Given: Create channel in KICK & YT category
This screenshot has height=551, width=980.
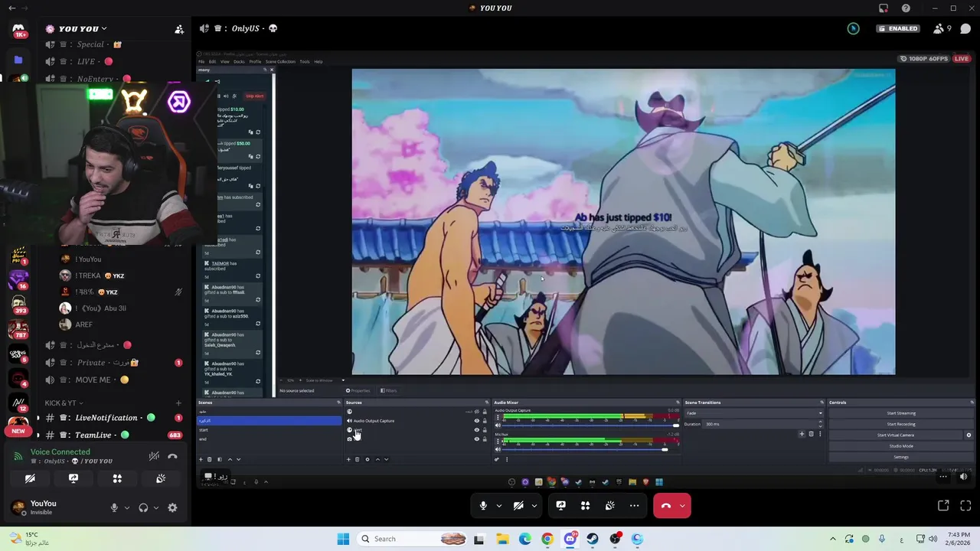Looking at the screenshot, I should click(178, 403).
